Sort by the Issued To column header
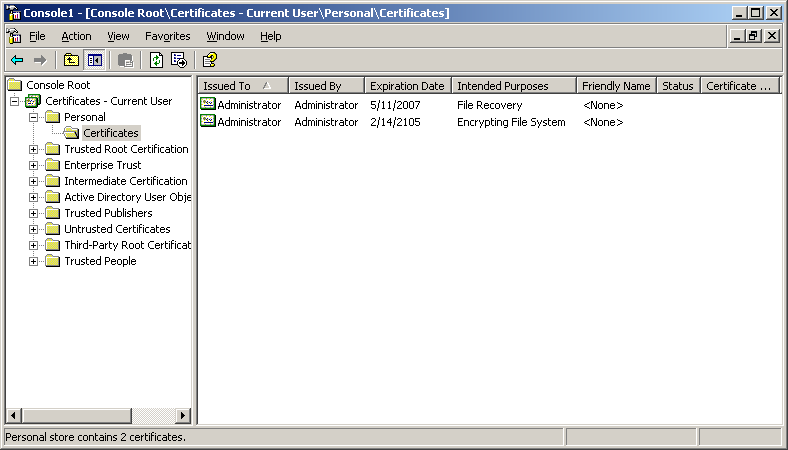This screenshot has width=788, height=450. pos(243,86)
